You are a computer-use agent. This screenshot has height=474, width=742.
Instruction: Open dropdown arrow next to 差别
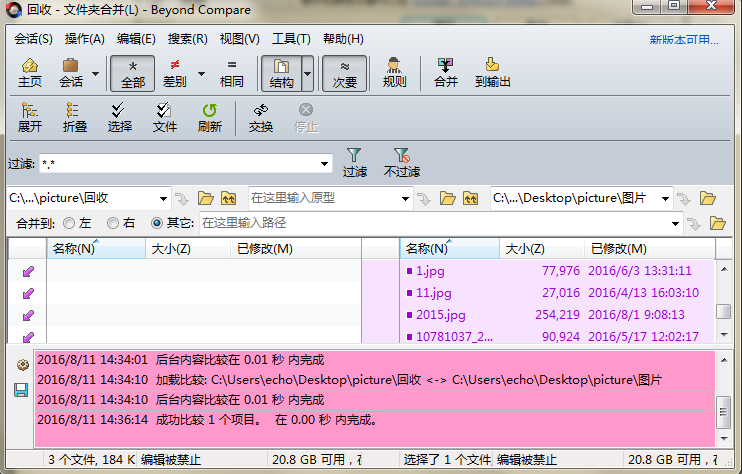201,74
